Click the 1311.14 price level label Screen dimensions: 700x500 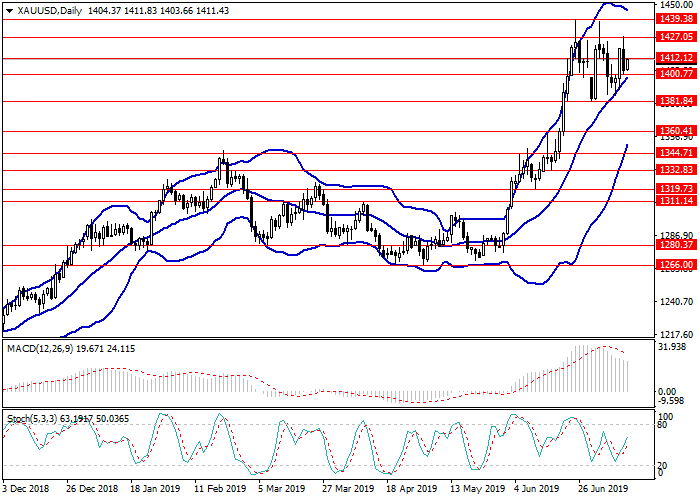tap(676, 201)
